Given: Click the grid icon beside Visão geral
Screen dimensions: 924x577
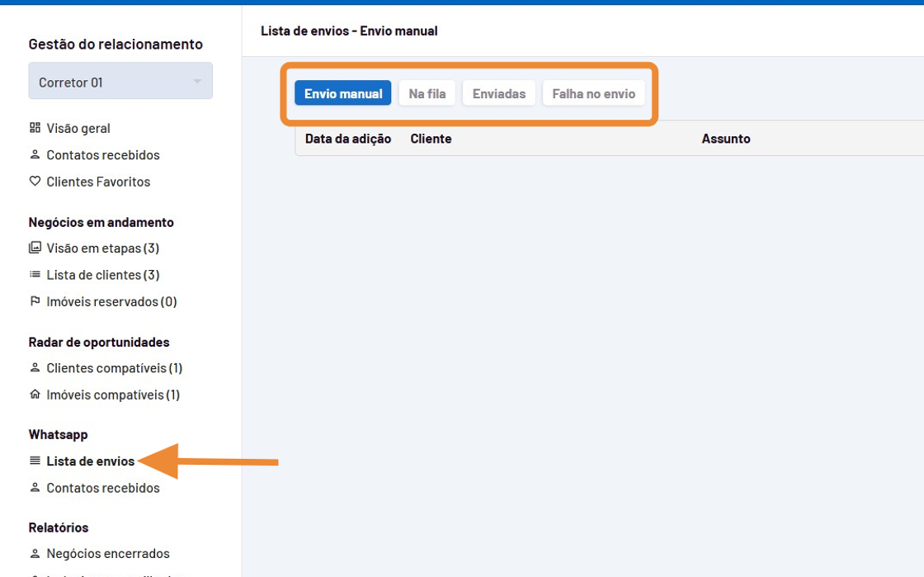Looking at the screenshot, I should (35, 128).
